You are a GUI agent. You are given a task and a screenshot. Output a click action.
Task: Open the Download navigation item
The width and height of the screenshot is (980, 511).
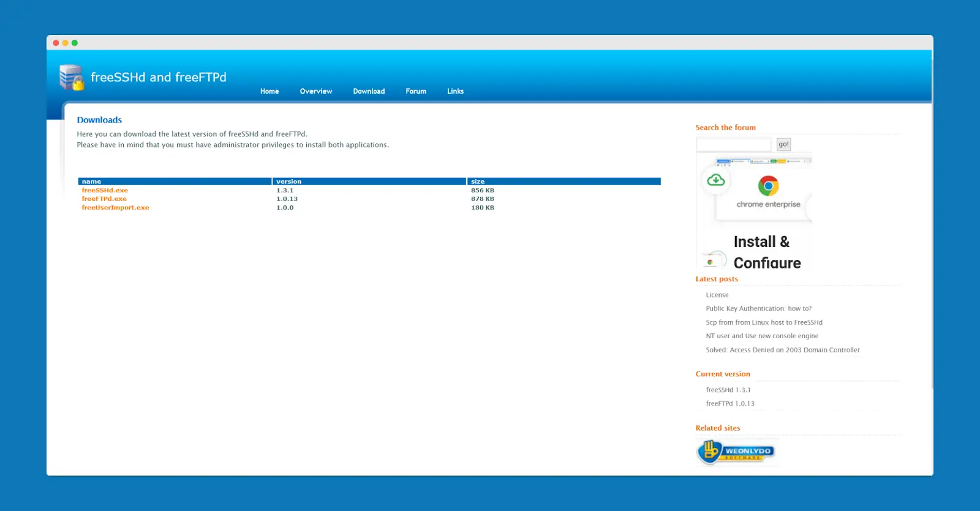[x=369, y=91]
